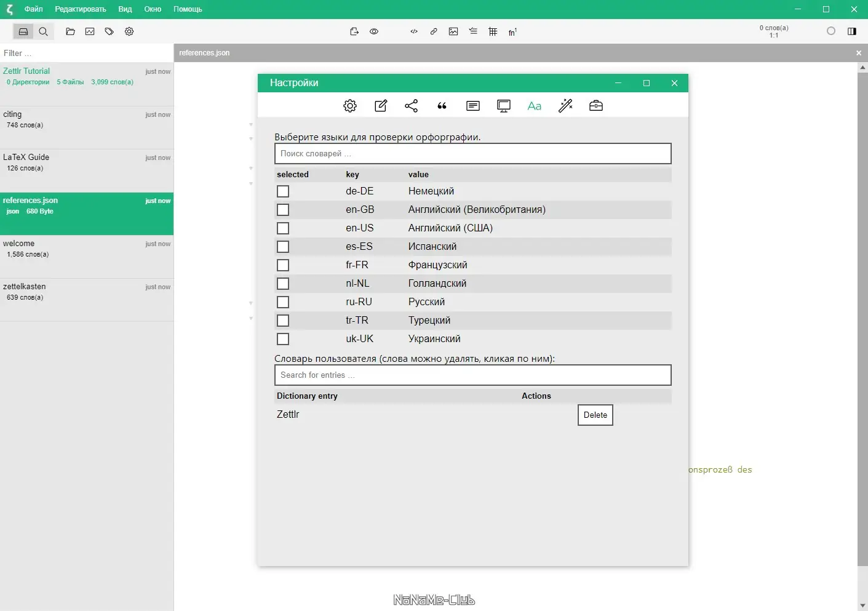Click the Filter field in file list
868x611 pixels.
click(x=87, y=53)
